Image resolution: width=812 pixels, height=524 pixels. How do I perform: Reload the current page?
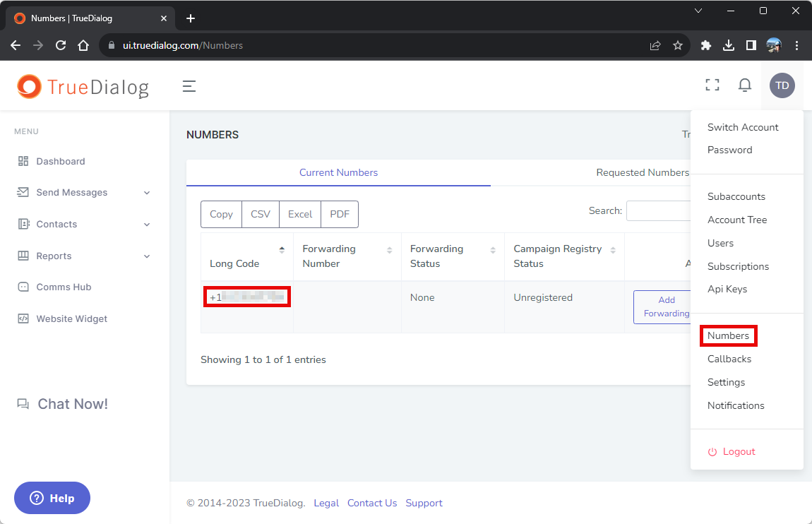click(61, 46)
